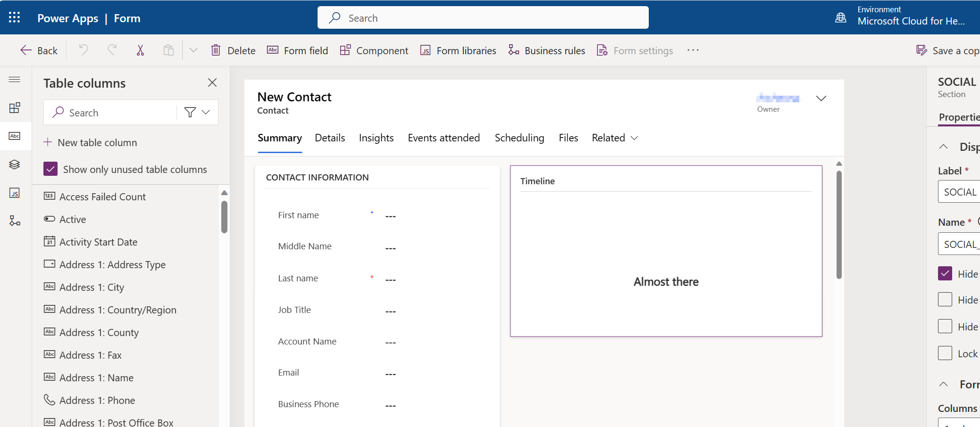This screenshot has width=980, height=427.
Task: Open the paste options chevron
Action: pyautogui.click(x=193, y=50)
